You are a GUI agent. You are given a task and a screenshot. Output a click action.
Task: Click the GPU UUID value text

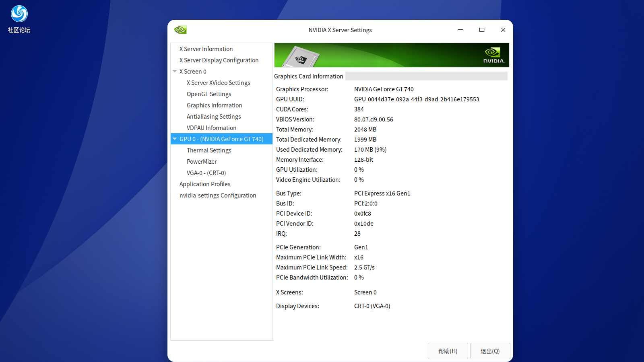(x=417, y=99)
